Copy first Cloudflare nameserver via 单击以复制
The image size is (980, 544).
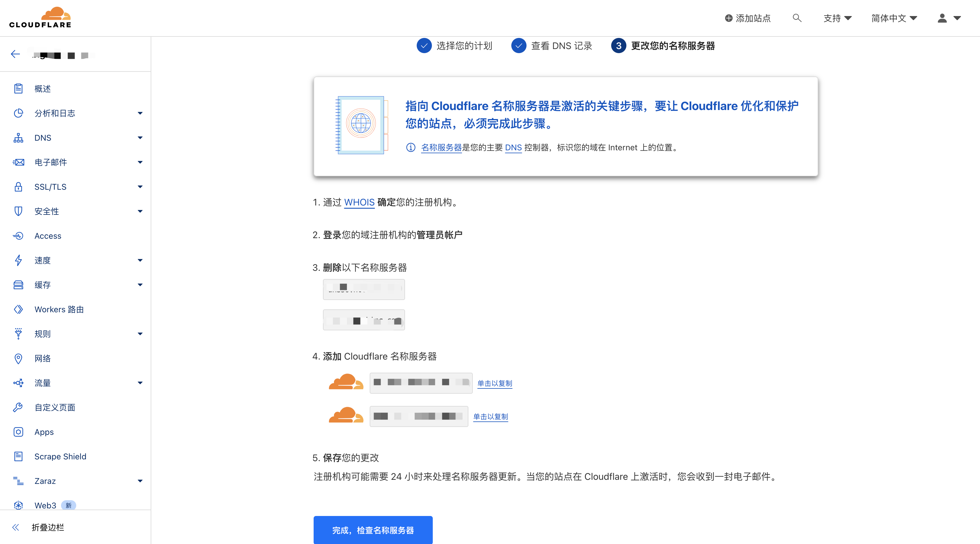tap(495, 383)
